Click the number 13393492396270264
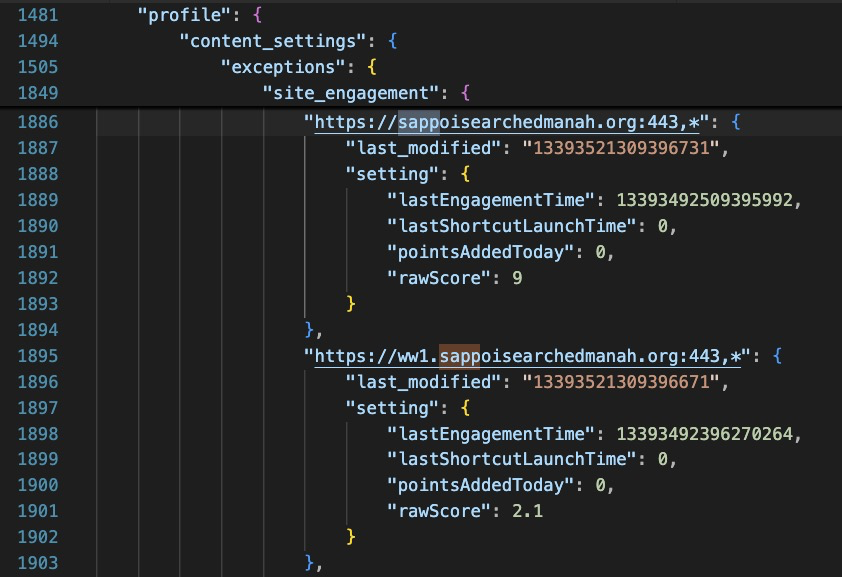This screenshot has height=577, width=842. tap(705, 434)
